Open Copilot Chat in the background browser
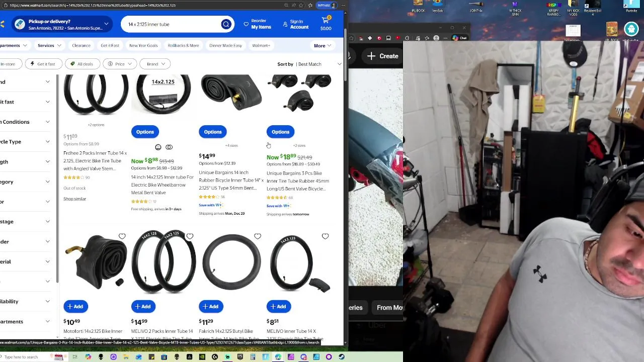This screenshot has height=362, width=644. coord(459,38)
